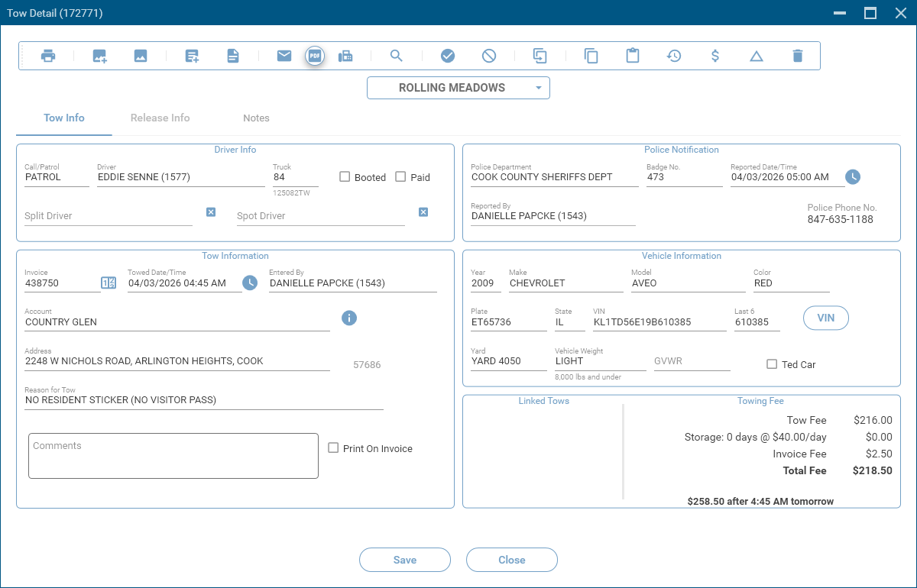917x588 pixels.
Task: Open the Towed Date/Time clock picker
Action: (250, 283)
